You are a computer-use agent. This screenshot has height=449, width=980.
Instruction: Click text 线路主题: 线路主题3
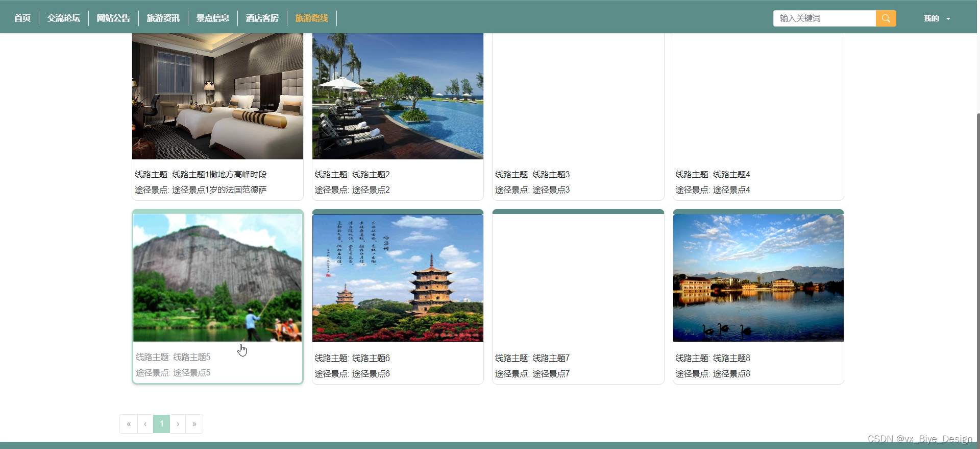click(532, 175)
